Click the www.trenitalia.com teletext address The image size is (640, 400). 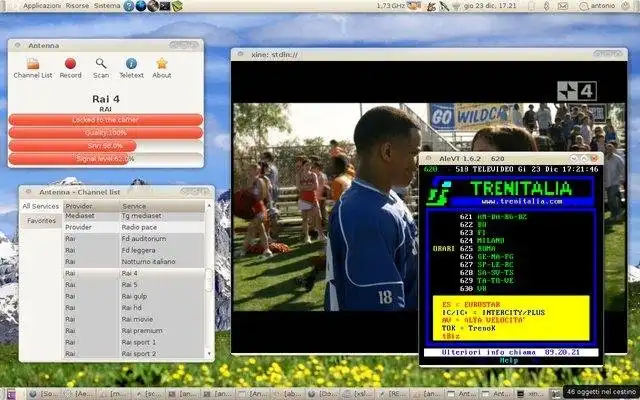tap(522, 201)
